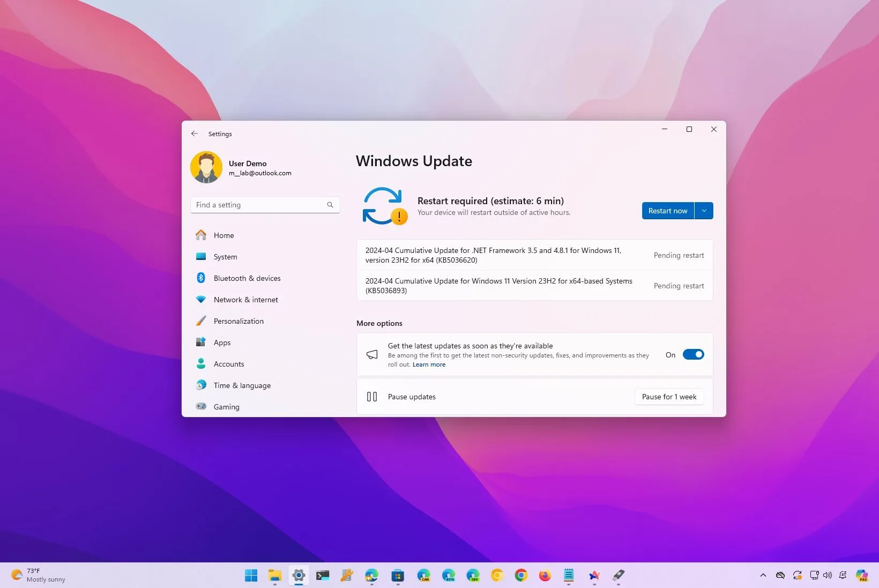The height and width of the screenshot is (588, 879).
Task: Click the Windows Update sync status icon
Action: tap(385, 206)
